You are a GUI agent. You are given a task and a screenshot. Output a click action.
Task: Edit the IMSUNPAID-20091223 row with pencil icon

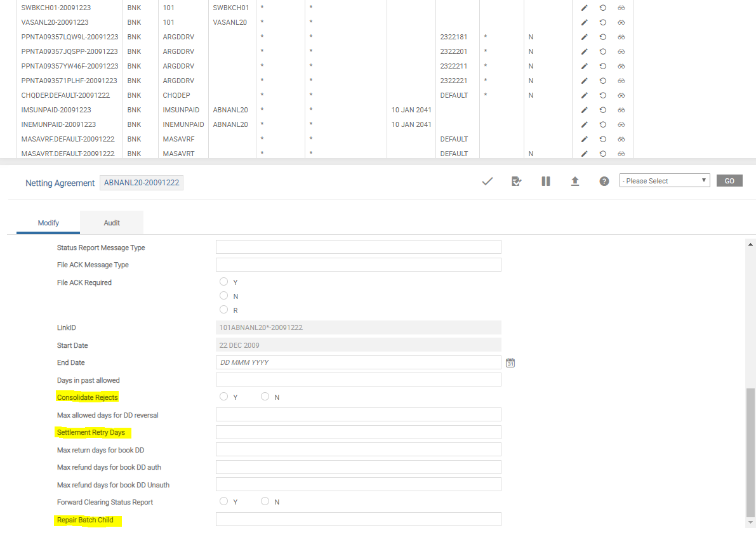click(x=585, y=110)
